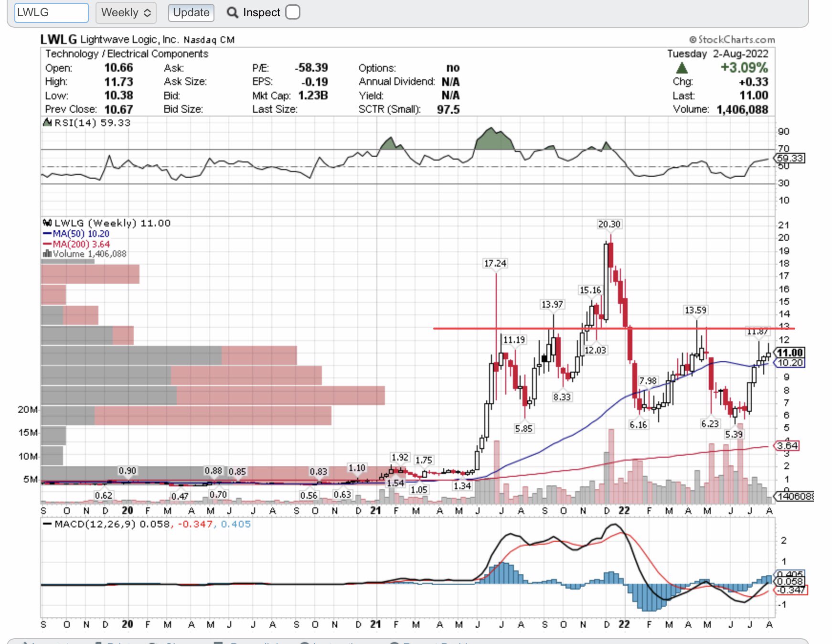The height and width of the screenshot is (644, 832).
Task: Click the 1406088 volume axis tag
Action: pyautogui.click(x=794, y=496)
